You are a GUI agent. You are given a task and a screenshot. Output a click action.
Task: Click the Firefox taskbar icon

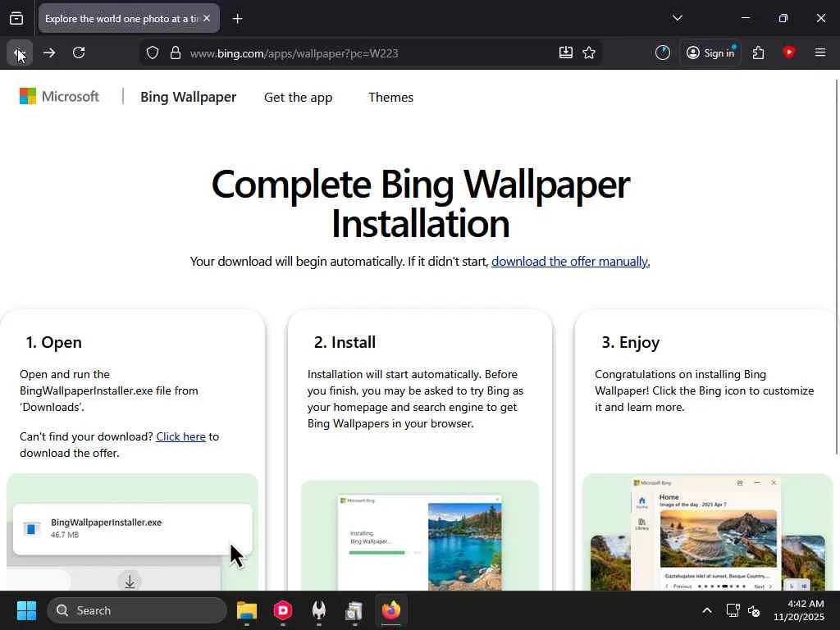click(x=390, y=610)
